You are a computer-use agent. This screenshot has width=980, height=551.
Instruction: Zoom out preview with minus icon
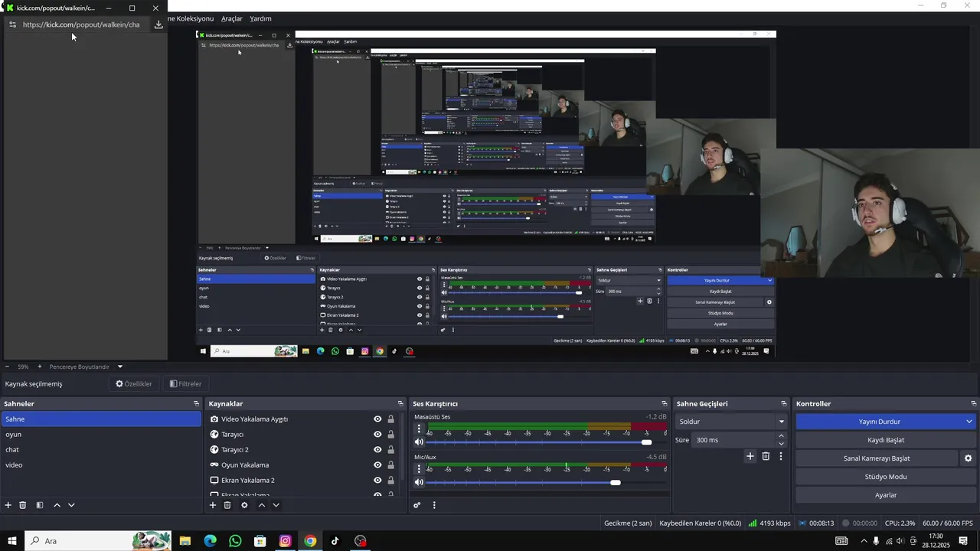(7, 367)
